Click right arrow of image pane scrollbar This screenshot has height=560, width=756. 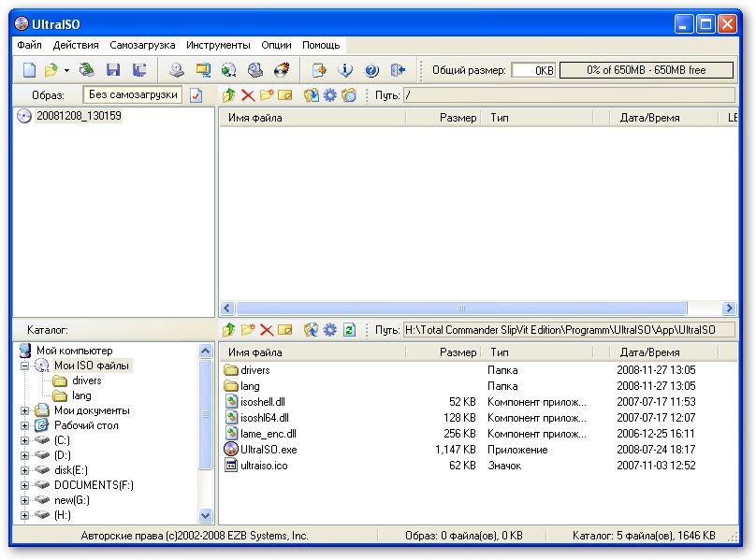click(x=729, y=308)
